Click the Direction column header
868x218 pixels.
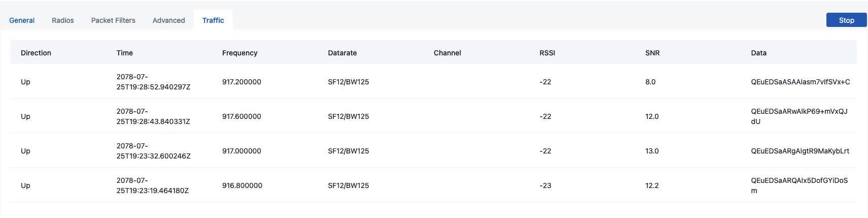36,53
